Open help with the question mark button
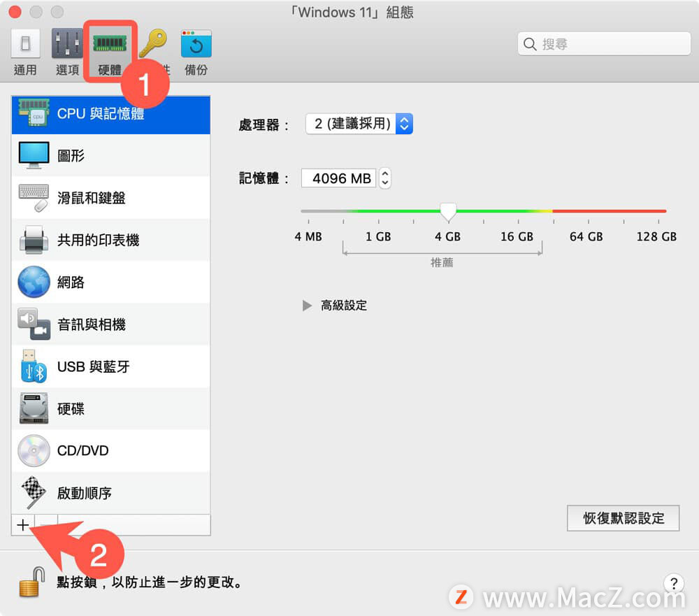Viewport: 699px width, 616px height. click(674, 583)
